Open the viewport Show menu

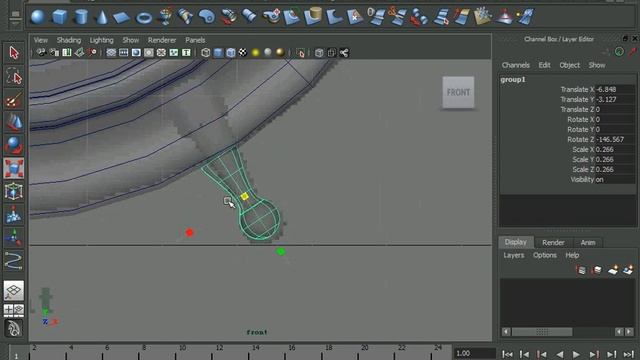[x=131, y=40]
